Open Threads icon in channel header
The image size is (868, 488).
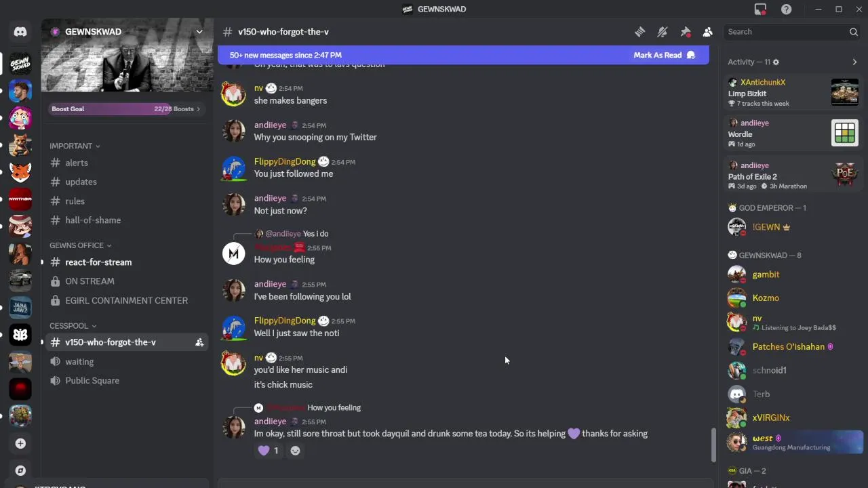coord(639,32)
